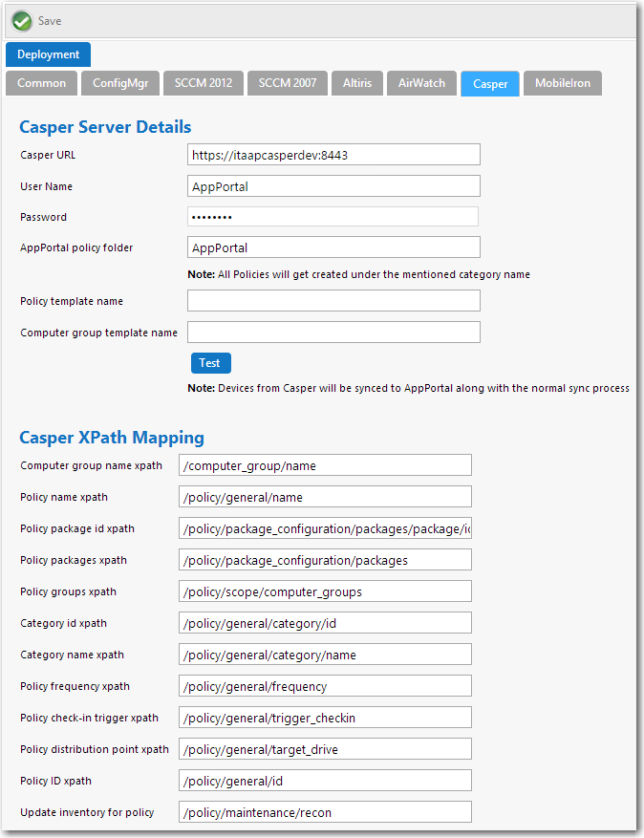This screenshot has width=644, height=838.
Task: Open the SCCM 2007 tab
Action: point(288,83)
